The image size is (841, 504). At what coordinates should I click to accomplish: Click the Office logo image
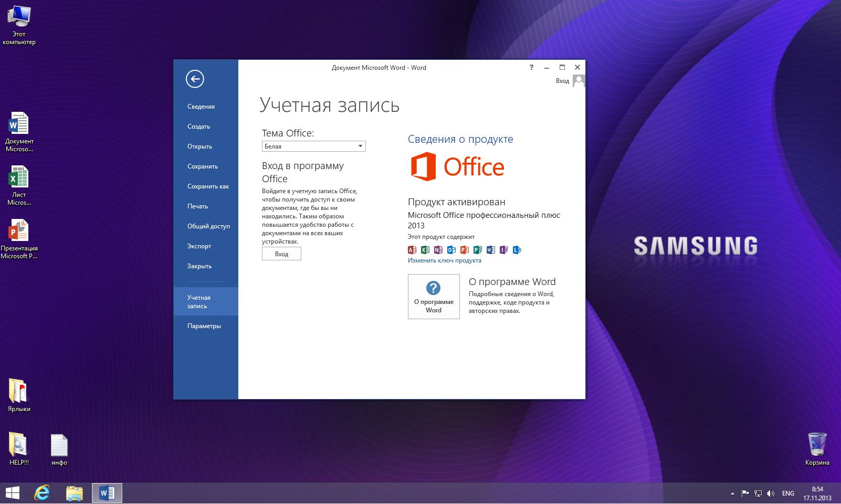coord(457,166)
